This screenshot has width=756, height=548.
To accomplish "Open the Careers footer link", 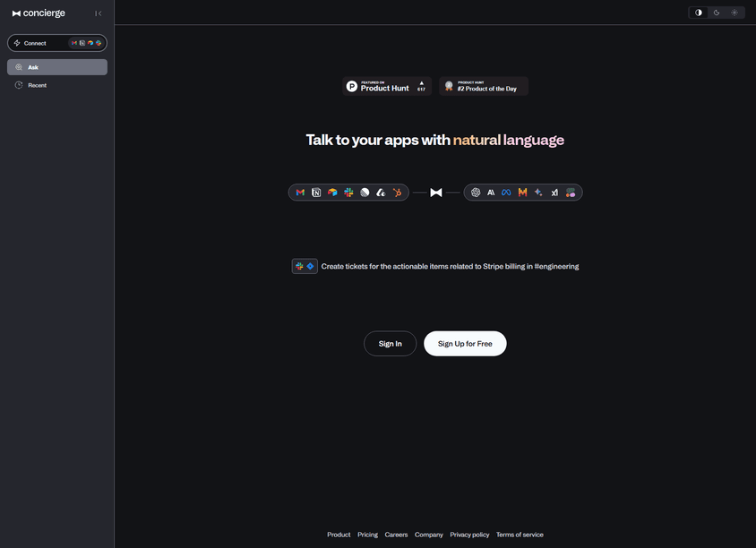I will (x=396, y=535).
